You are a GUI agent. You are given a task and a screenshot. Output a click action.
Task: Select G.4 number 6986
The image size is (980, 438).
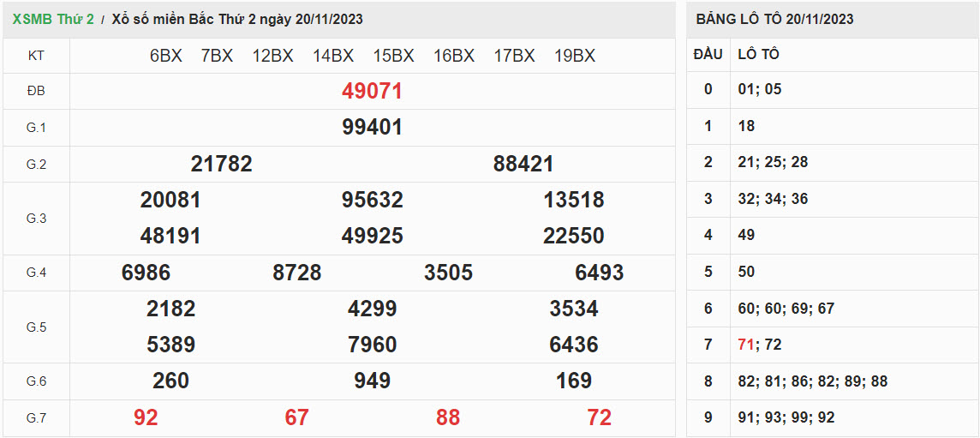(146, 273)
